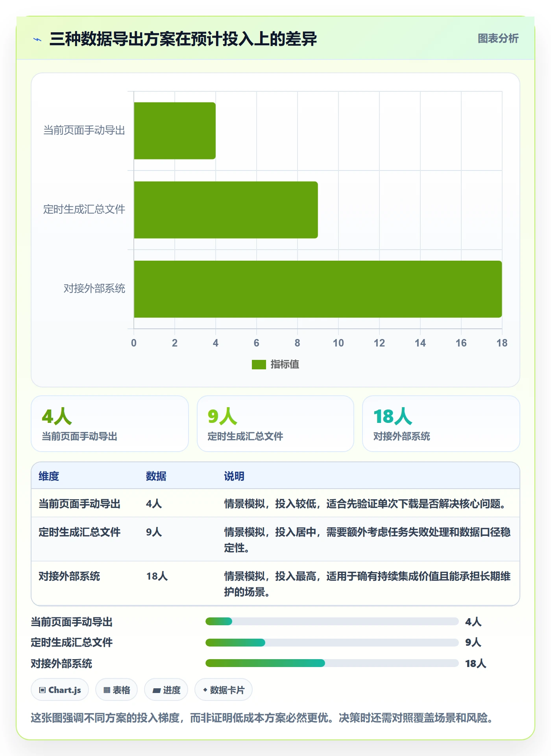The height and width of the screenshot is (756, 551).
Task: Click the Chart.js tag icon
Action: (43, 690)
